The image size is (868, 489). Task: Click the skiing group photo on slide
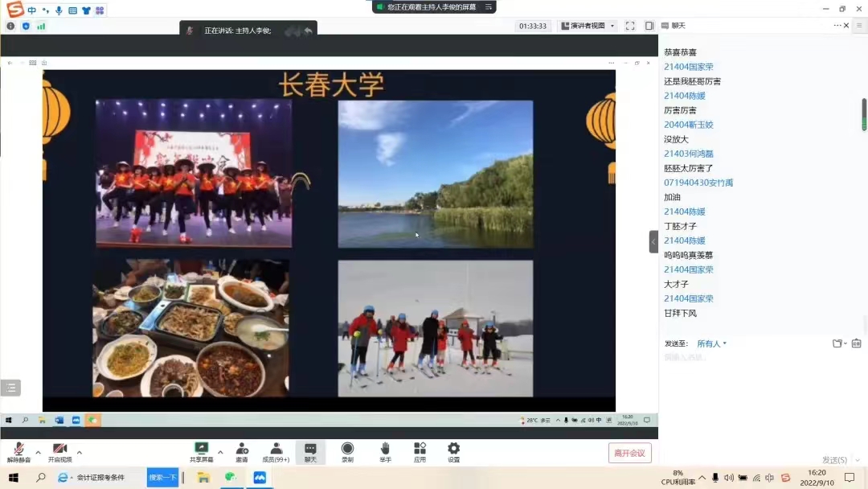pyautogui.click(x=436, y=328)
